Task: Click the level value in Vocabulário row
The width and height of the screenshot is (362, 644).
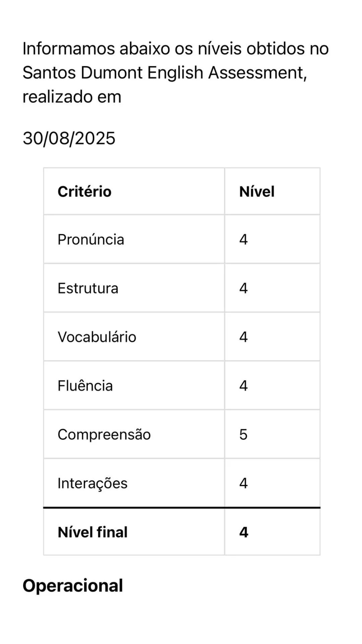Action: click(x=243, y=337)
